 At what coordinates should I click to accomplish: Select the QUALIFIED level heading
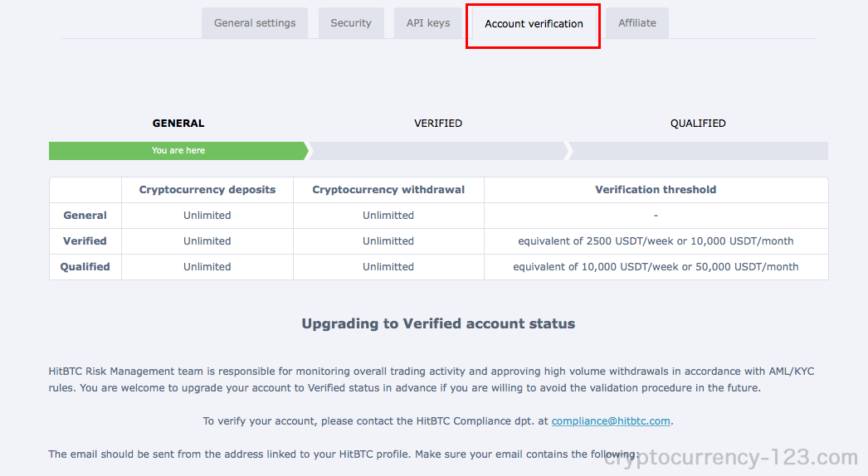click(698, 124)
